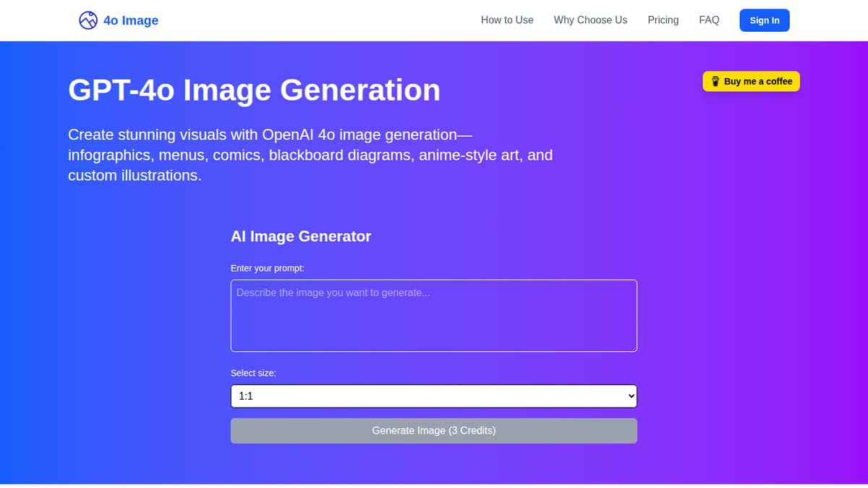Open Why Choose Us nav link

pyautogui.click(x=590, y=20)
